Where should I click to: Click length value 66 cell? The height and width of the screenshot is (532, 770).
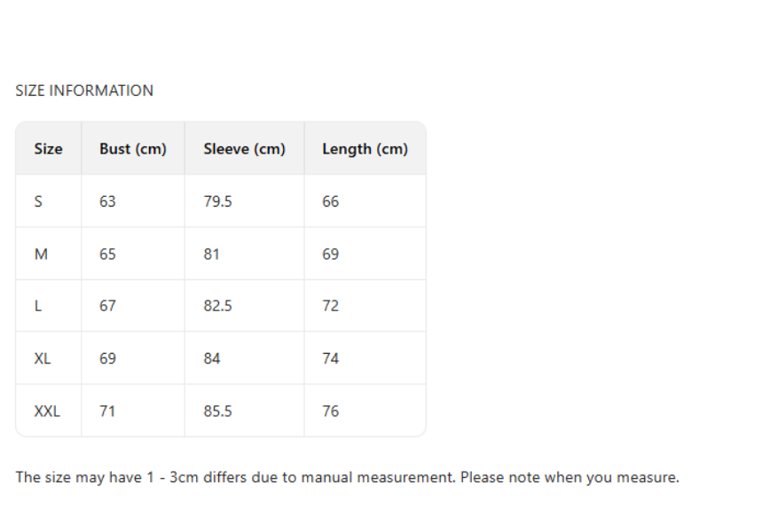330,201
